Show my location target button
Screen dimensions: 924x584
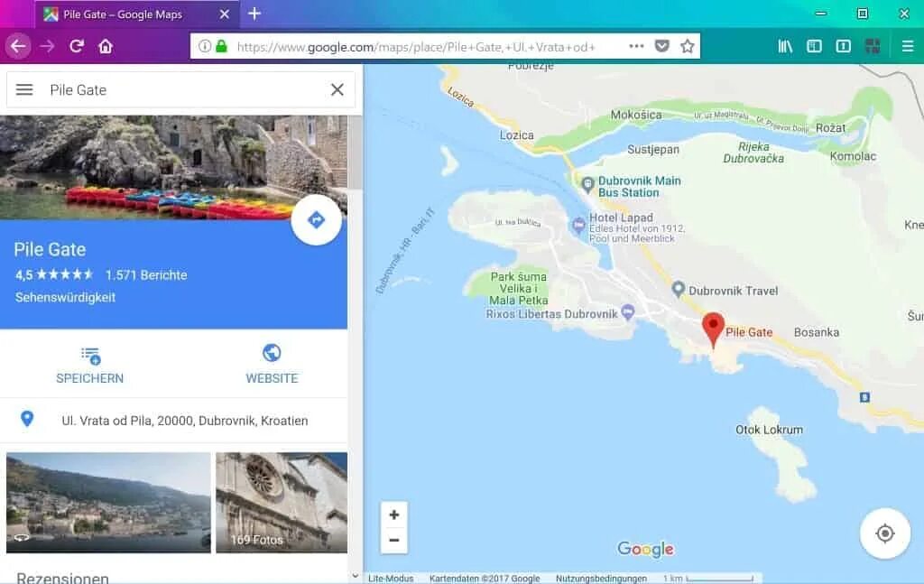[x=885, y=533]
